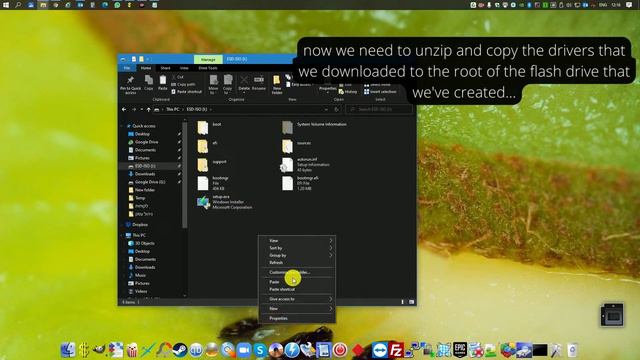Open the address bar history dropdown
This screenshot has height=360, width=640.
326,109
